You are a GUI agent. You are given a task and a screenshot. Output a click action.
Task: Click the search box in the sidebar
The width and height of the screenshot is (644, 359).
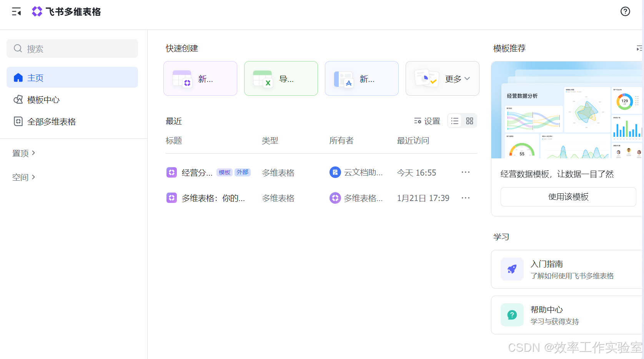(x=72, y=48)
